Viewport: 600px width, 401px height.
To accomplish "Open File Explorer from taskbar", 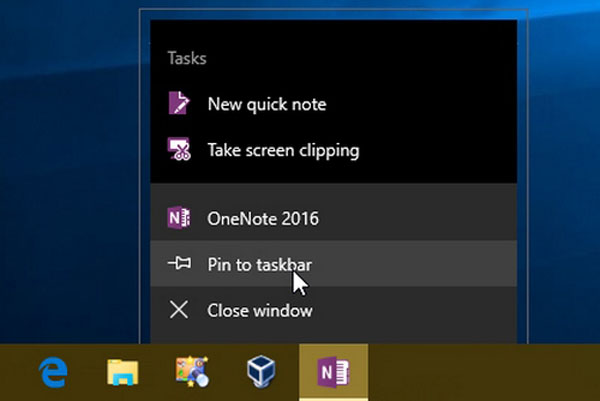I will point(122,372).
